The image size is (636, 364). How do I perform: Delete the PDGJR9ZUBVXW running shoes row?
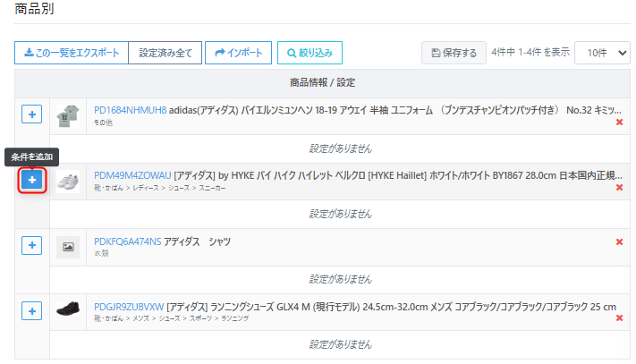click(x=619, y=318)
